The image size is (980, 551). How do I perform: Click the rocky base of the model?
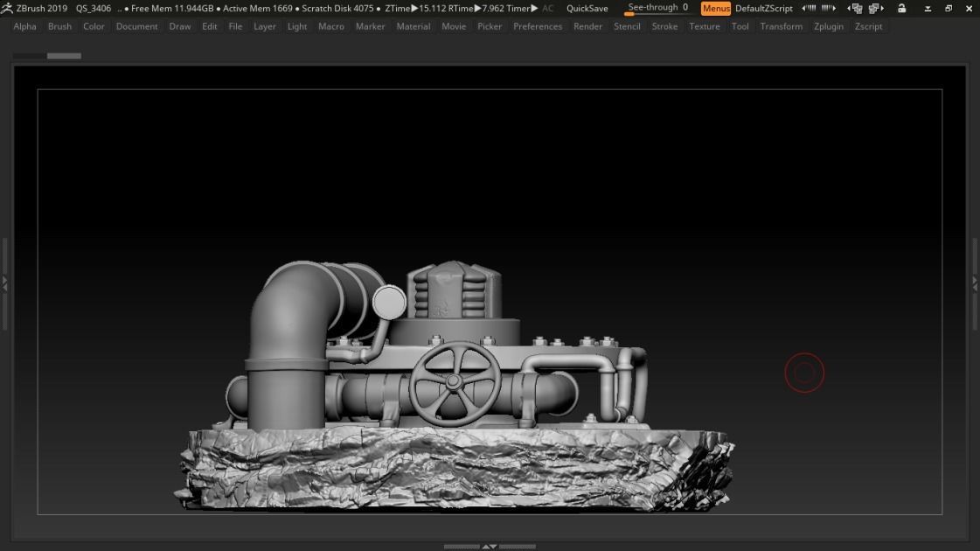(455, 469)
